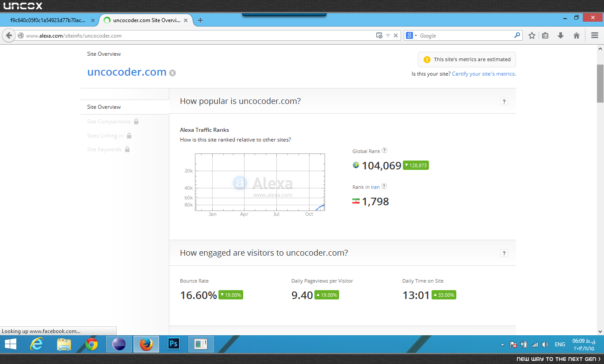Click the ENG language indicator
This screenshot has width=604, height=364.
click(560, 345)
